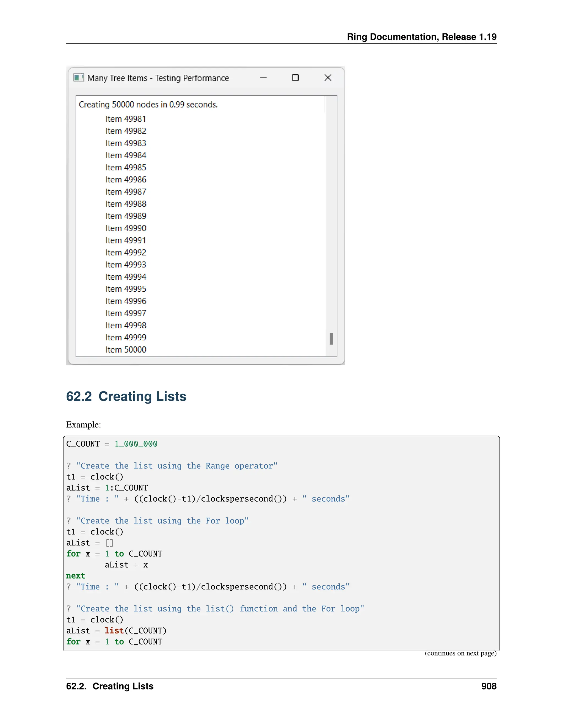Viewport: 563px width, 728px height.
Task: Select tree item 'Item 49991'
Action: (126, 240)
